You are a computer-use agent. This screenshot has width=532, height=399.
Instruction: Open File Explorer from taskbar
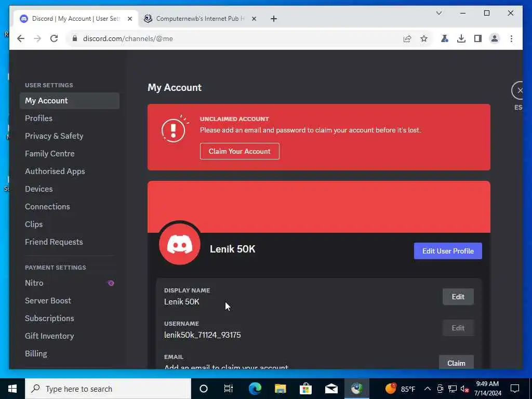point(280,389)
